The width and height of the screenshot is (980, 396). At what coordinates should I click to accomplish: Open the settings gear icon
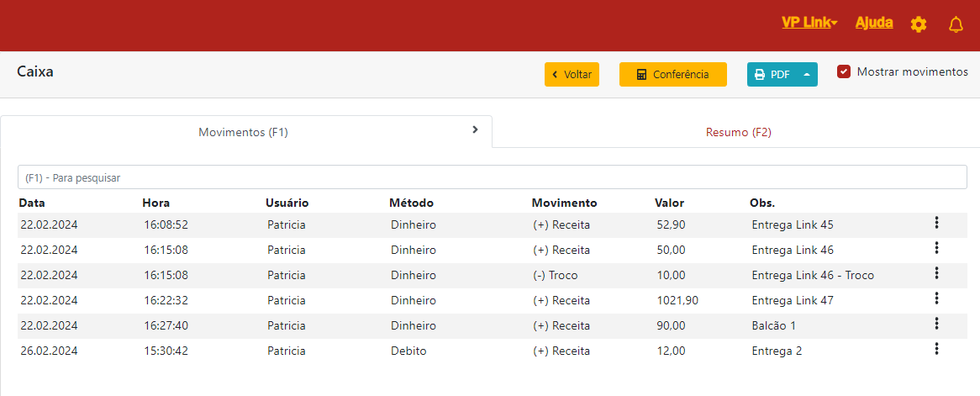(919, 24)
